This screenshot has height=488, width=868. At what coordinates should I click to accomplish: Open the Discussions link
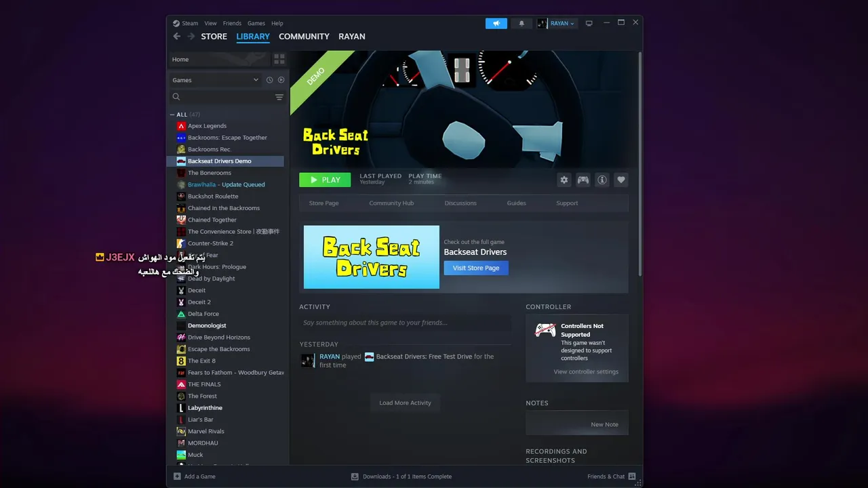click(x=460, y=203)
